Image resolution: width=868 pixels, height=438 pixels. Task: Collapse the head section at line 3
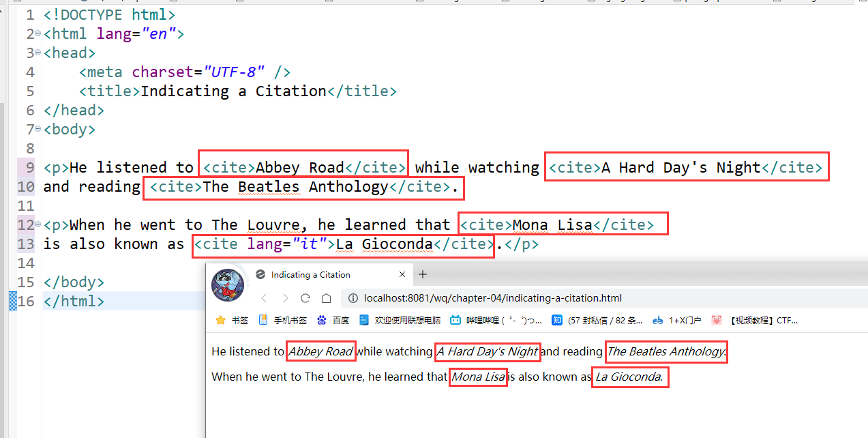pos(38,52)
